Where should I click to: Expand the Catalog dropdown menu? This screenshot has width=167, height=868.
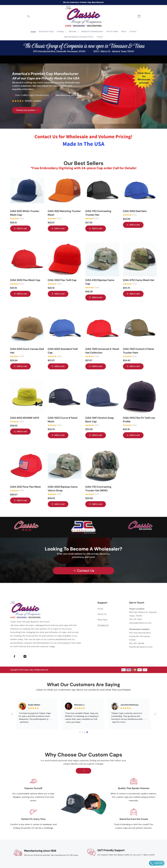tap(61, 32)
